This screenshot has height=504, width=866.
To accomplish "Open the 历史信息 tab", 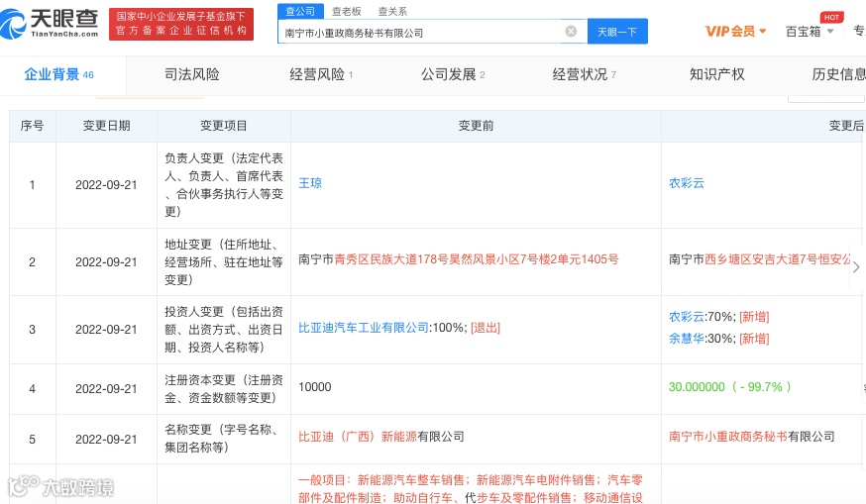I will [838, 74].
